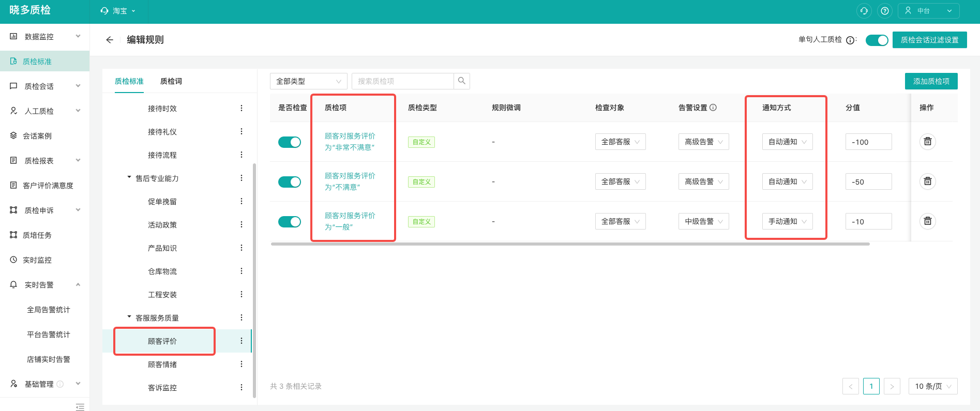Go to page 1 in pagination

click(871, 386)
